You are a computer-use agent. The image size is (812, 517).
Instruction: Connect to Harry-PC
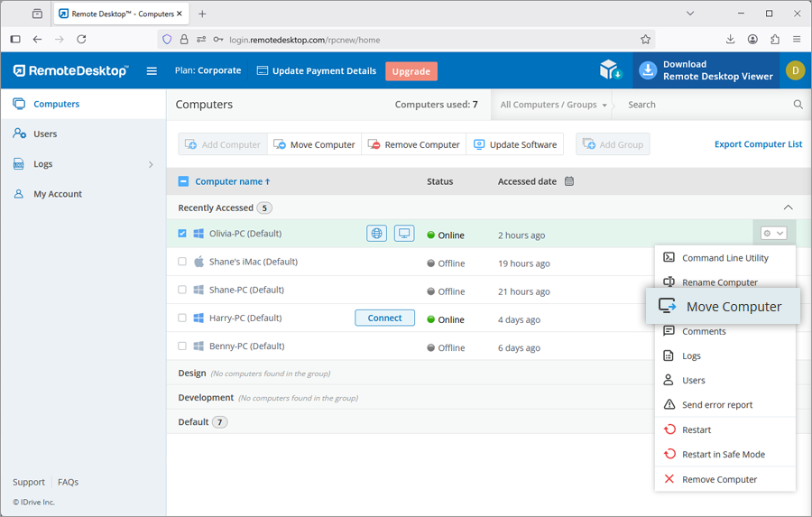[x=384, y=319]
